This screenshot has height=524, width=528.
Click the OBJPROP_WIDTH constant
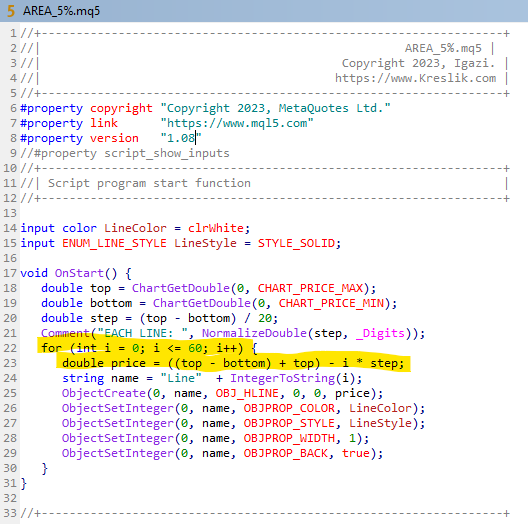tap(289, 438)
